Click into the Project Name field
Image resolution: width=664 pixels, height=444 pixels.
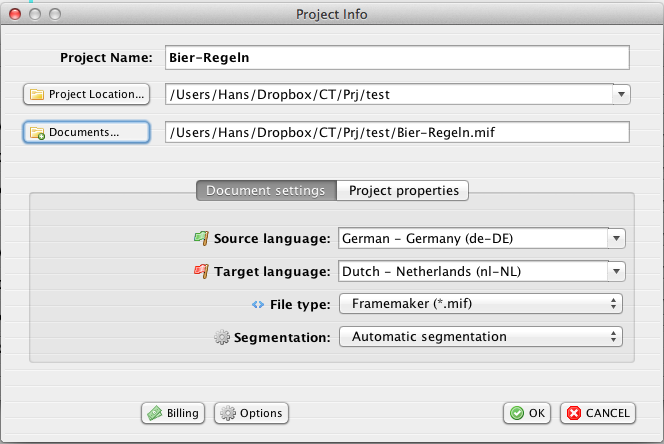click(x=396, y=58)
